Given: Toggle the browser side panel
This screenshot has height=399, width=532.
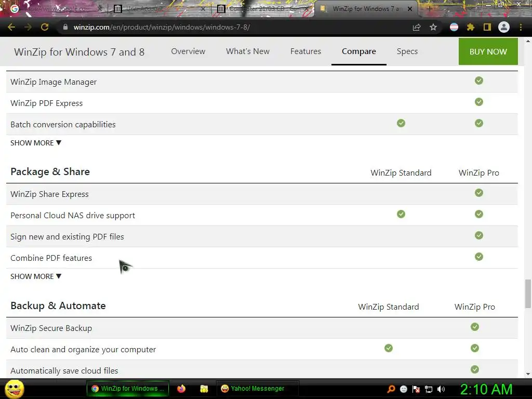Looking at the screenshot, I should coord(487,27).
